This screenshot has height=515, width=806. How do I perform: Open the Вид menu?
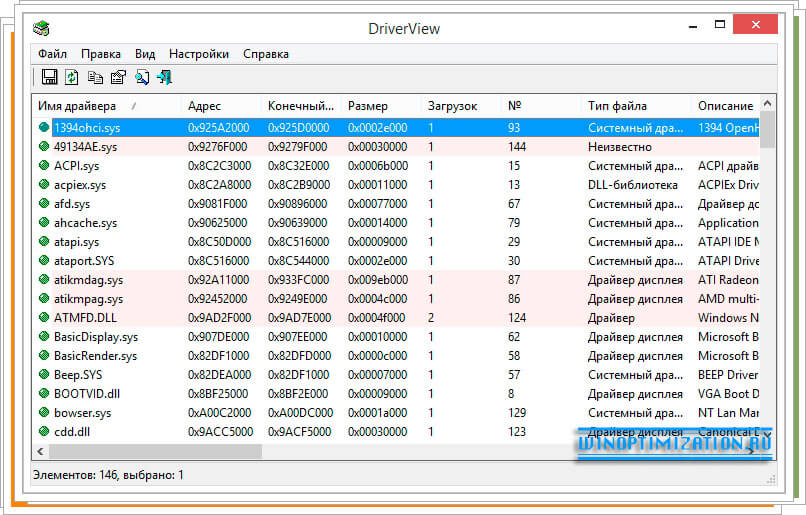[x=145, y=53]
